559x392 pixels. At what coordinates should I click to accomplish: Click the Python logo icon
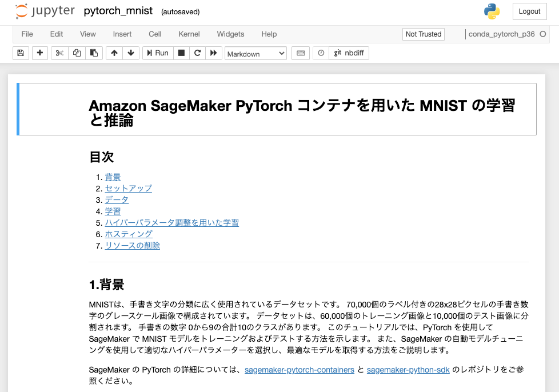coord(492,11)
